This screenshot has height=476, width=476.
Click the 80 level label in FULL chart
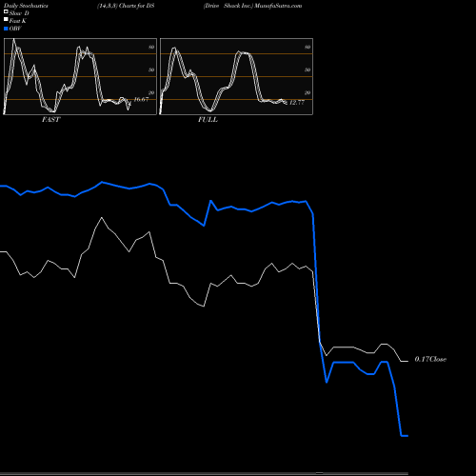point(307,47)
